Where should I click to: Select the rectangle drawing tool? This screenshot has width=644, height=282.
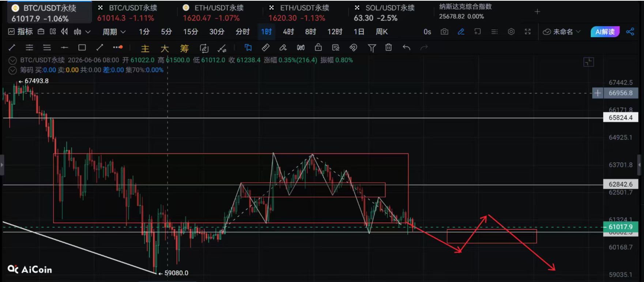click(82, 48)
